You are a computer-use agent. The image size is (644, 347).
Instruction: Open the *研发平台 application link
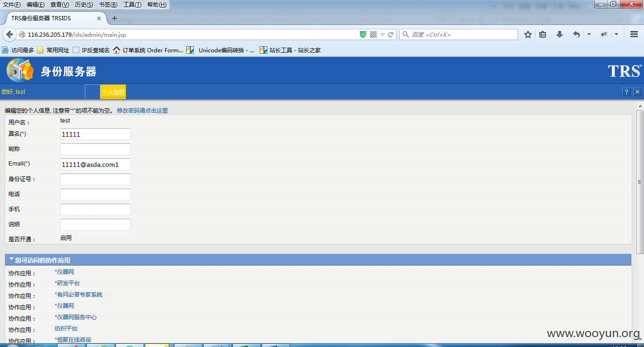coord(67,283)
